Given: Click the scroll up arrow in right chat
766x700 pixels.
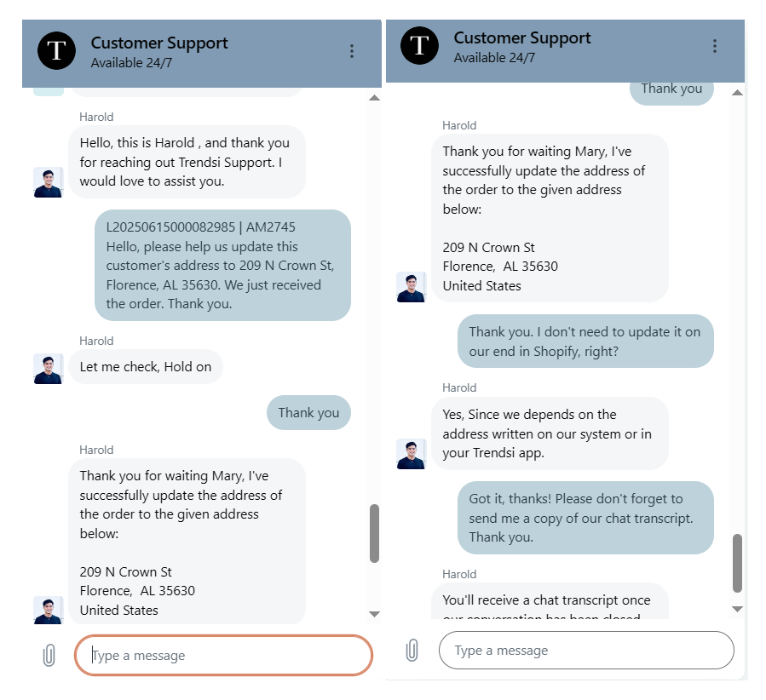Looking at the screenshot, I should 738,92.
